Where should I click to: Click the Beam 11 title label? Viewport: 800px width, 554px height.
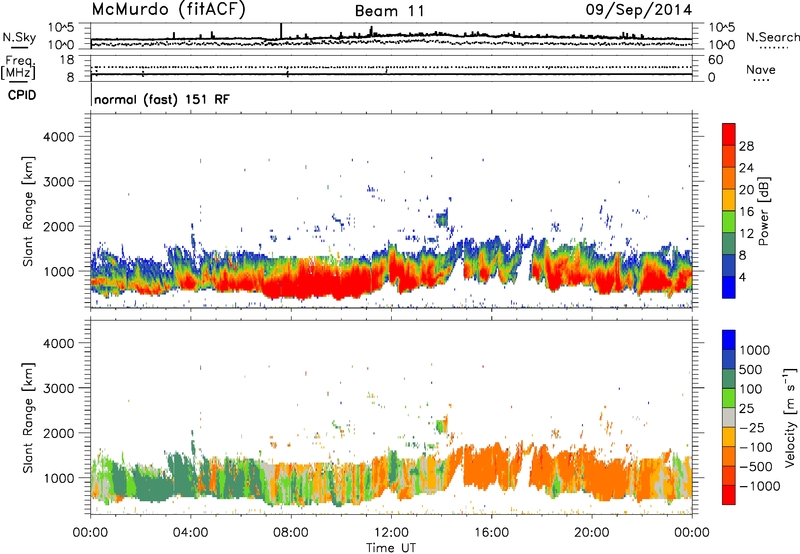tap(389, 11)
